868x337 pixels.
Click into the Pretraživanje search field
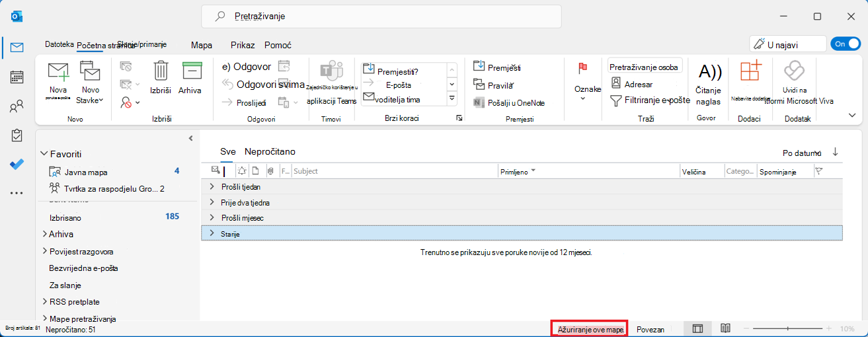tap(381, 16)
